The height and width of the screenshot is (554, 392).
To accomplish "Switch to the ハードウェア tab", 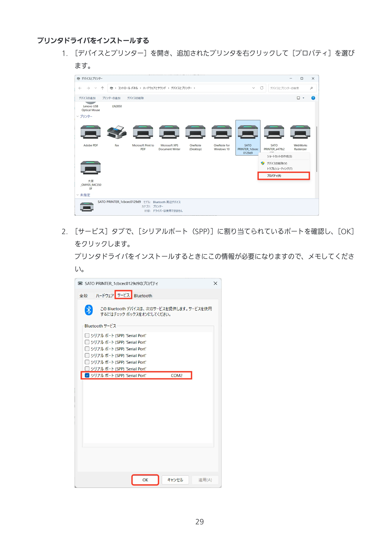I will point(105,296).
